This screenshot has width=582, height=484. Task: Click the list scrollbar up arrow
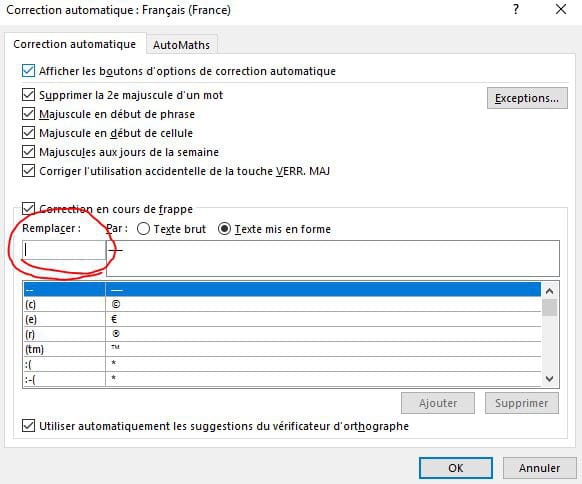coord(550,291)
